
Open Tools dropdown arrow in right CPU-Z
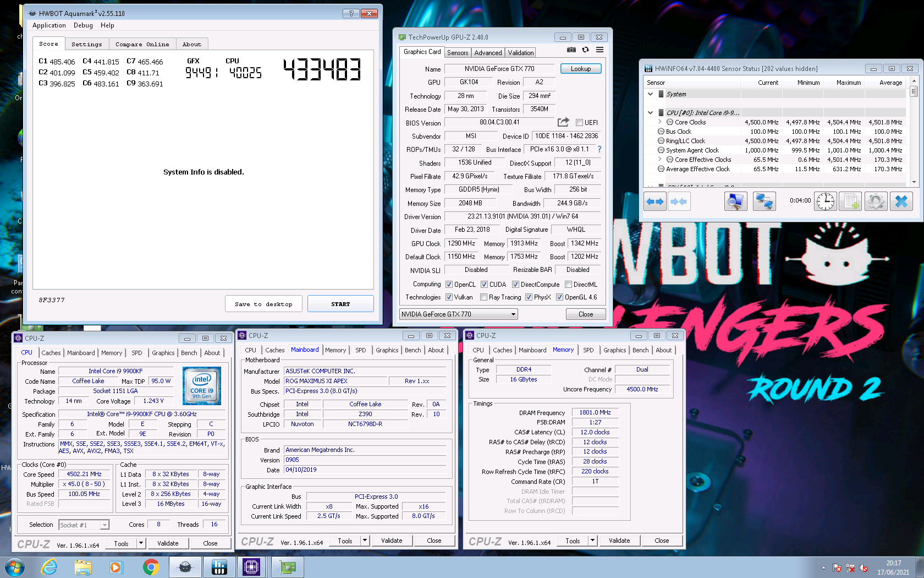coord(592,541)
